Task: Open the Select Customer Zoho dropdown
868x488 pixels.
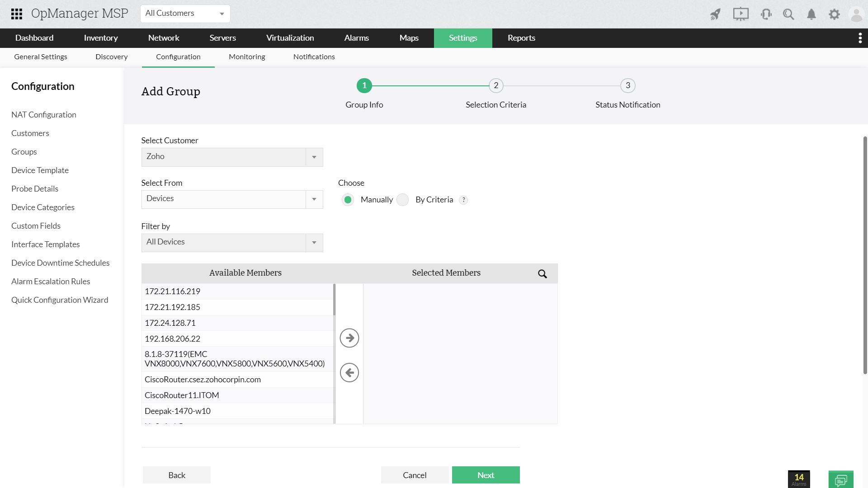Action: 232,157
